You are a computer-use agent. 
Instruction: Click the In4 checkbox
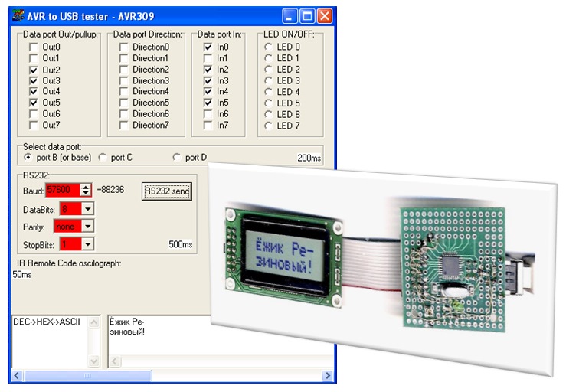point(208,92)
